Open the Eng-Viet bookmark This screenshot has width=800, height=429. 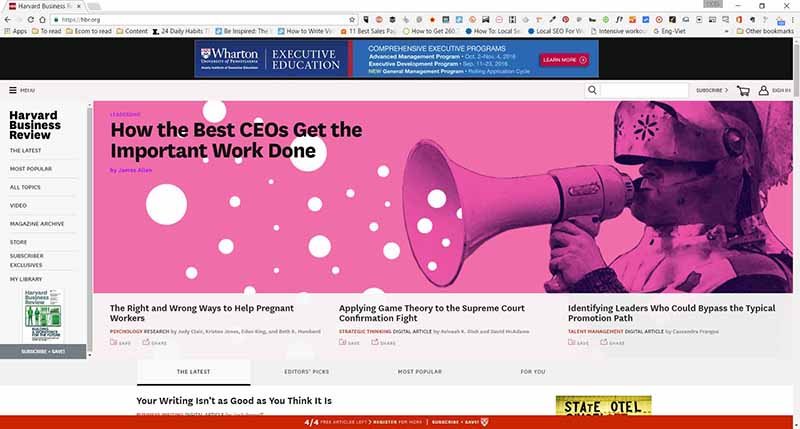(670, 31)
